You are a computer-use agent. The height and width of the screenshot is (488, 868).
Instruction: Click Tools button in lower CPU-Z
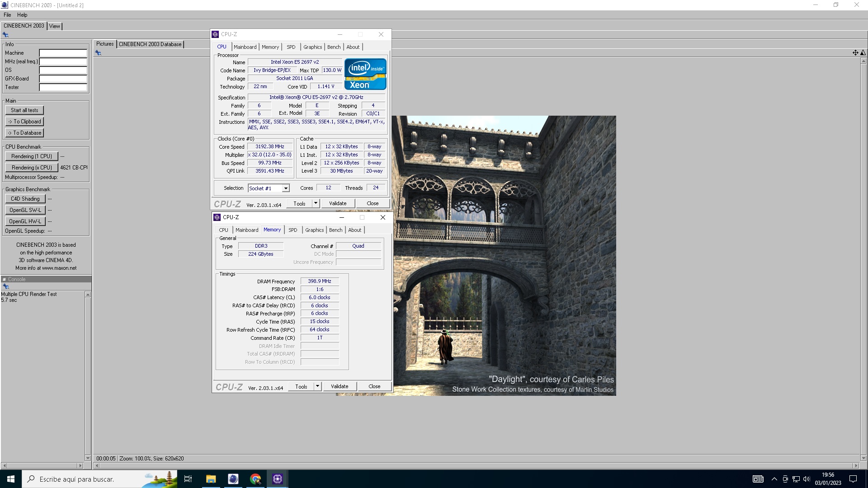pyautogui.click(x=301, y=386)
